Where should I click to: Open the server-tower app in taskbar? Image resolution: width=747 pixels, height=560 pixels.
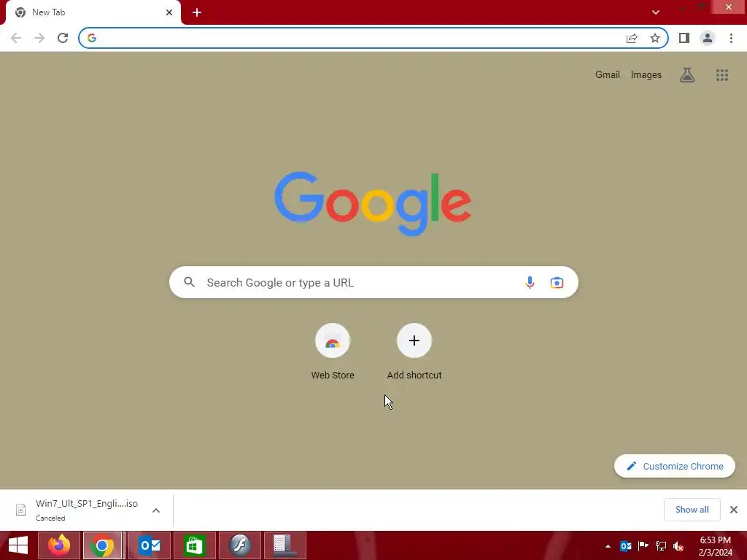[x=285, y=545]
